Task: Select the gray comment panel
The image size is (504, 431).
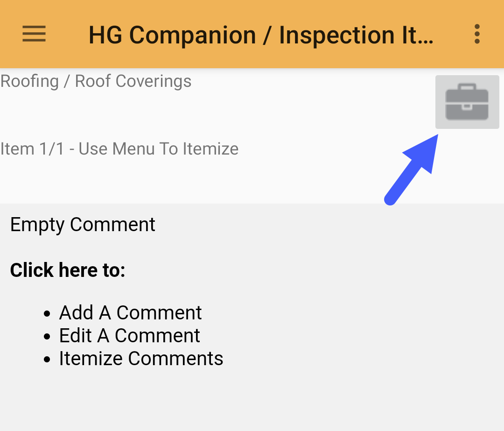Action: pyautogui.click(x=252, y=304)
